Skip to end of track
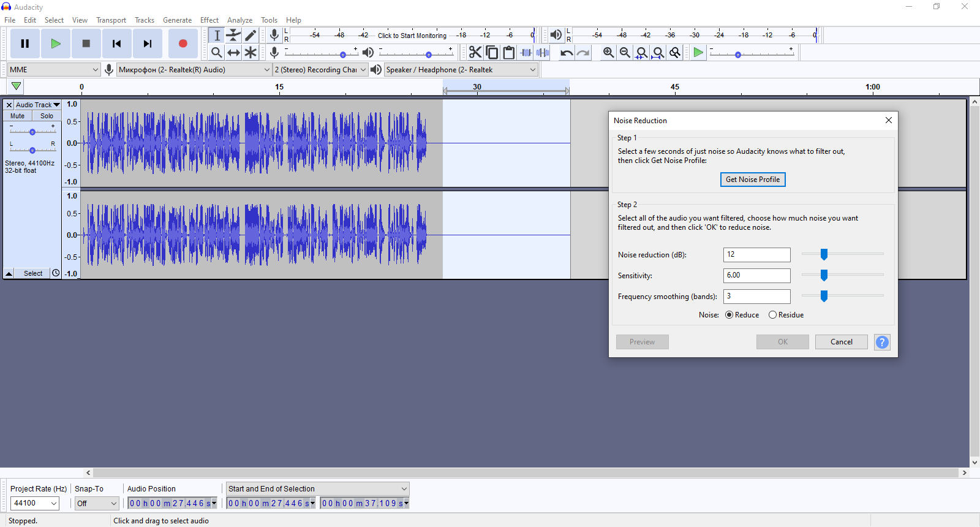980x527 pixels. [x=148, y=44]
